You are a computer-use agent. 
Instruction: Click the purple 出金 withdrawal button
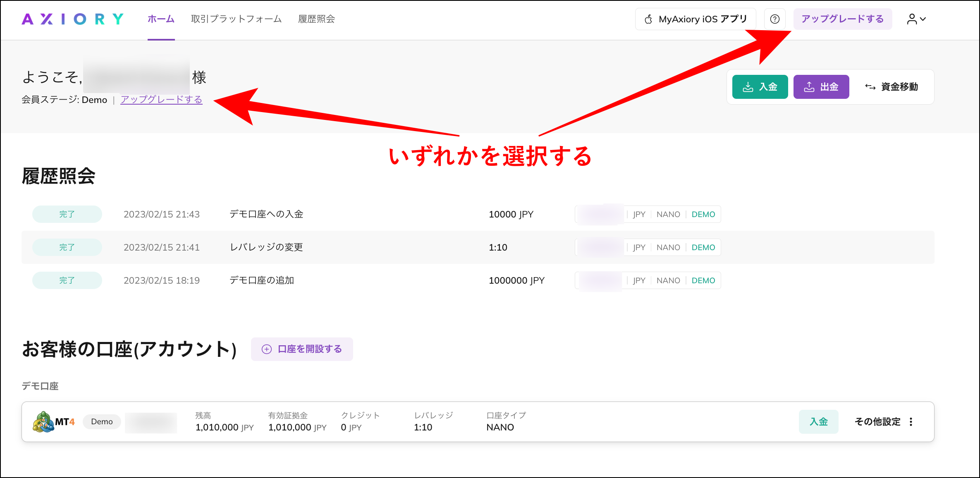tap(821, 86)
